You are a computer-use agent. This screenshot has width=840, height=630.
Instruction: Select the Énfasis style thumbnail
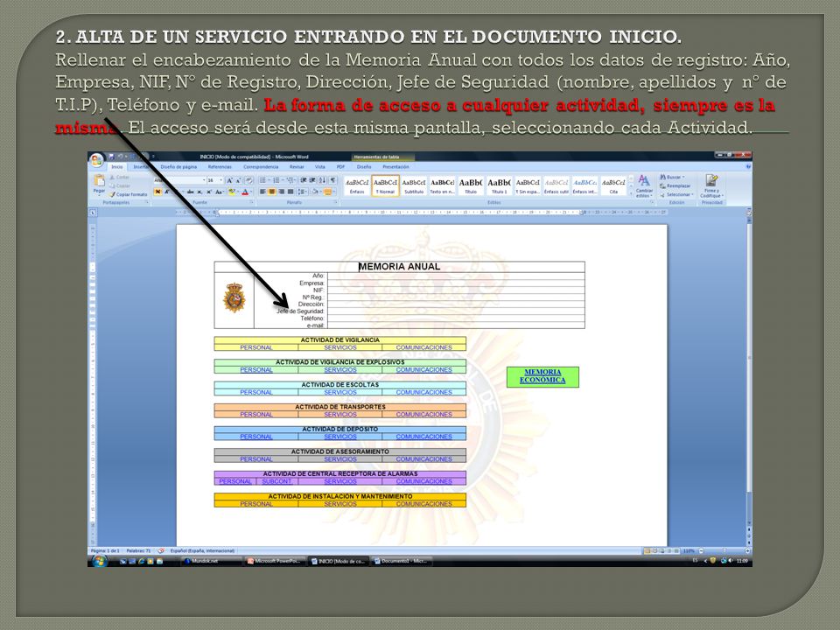[x=357, y=185]
